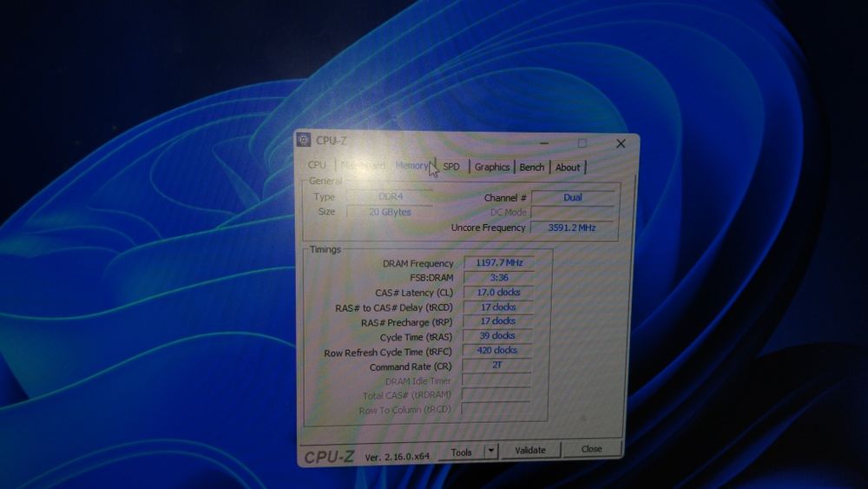Click the empty DC Mode field

click(x=573, y=213)
